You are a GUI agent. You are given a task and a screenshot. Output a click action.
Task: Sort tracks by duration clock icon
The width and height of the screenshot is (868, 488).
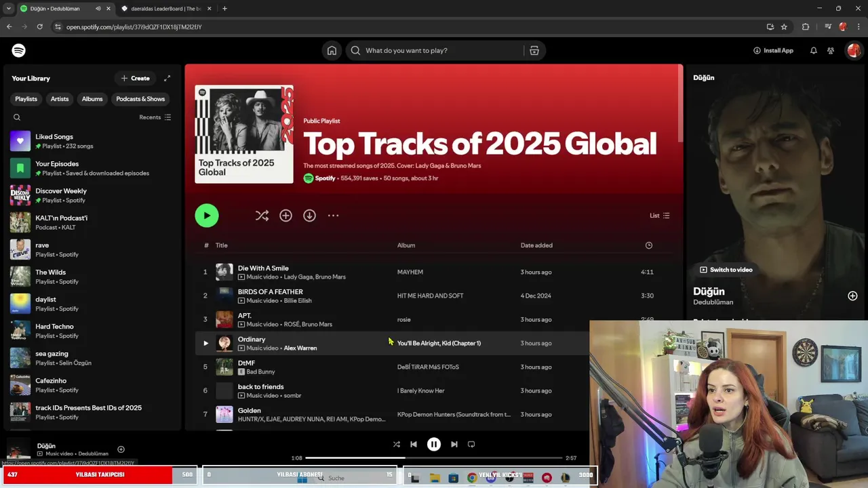[649, 245]
